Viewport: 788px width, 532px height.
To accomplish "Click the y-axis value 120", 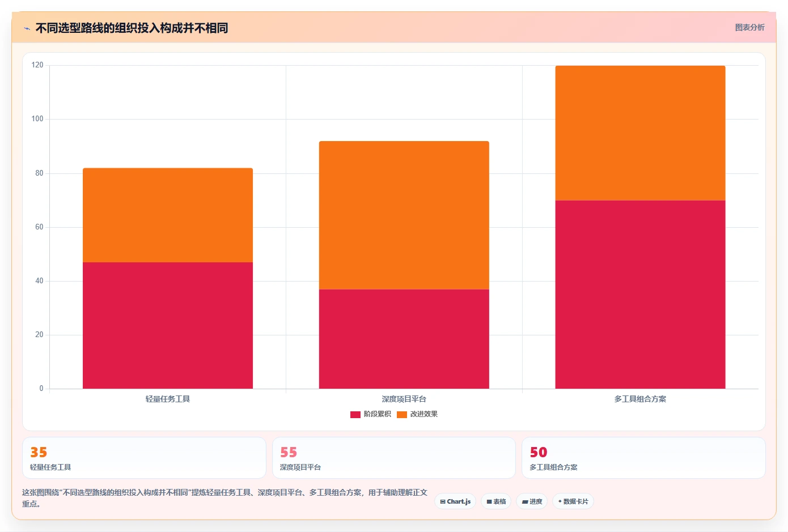I will (37, 65).
